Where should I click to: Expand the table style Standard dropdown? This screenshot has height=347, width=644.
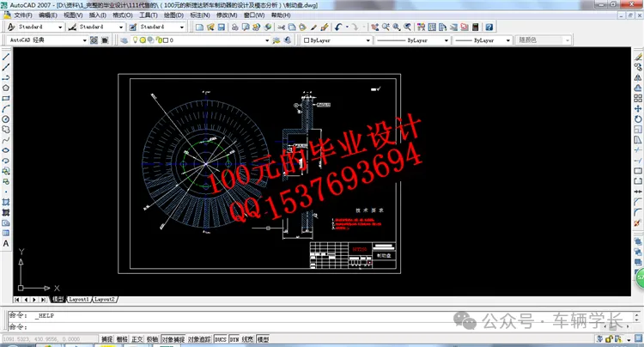[182, 27]
